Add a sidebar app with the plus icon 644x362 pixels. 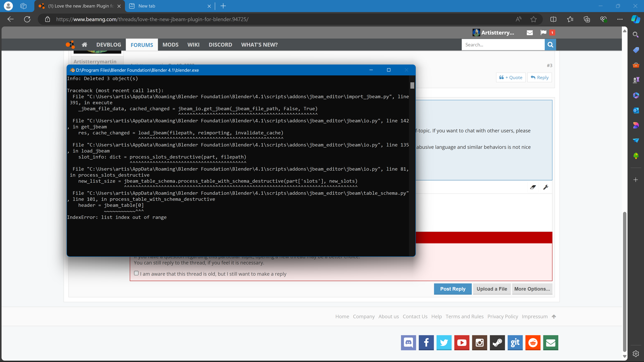(x=636, y=180)
